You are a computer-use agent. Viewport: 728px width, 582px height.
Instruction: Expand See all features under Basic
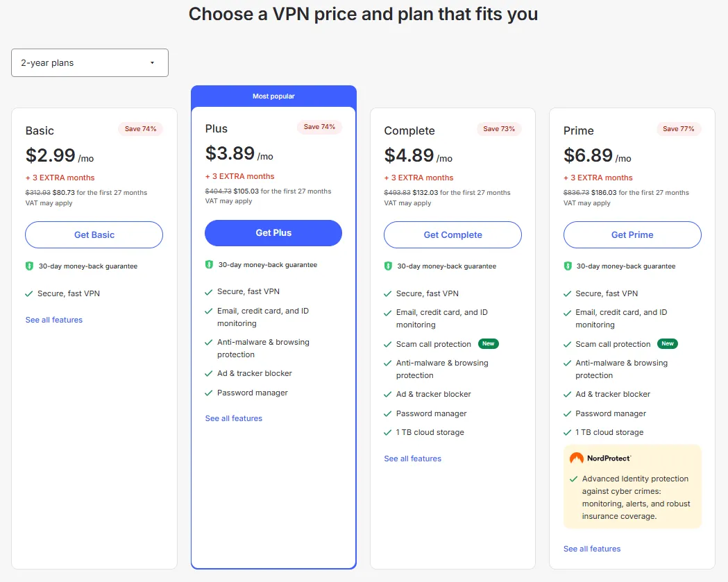[x=54, y=320]
